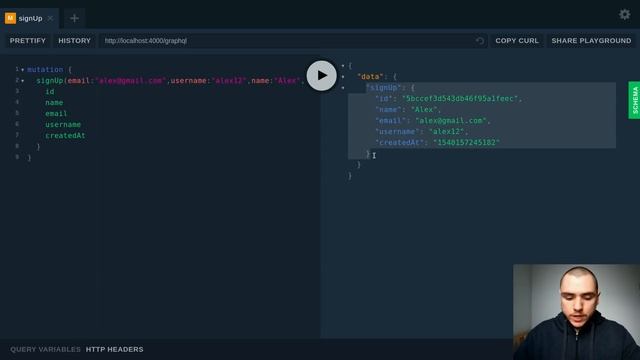Image resolution: width=640 pixels, height=360 pixels.
Task: Click the response id hash value
Action: point(460,99)
